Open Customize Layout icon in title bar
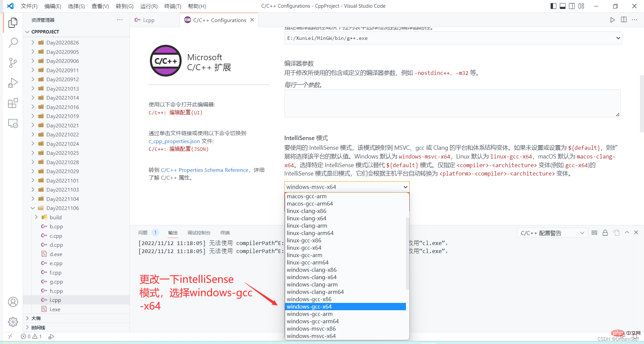 (581, 6)
